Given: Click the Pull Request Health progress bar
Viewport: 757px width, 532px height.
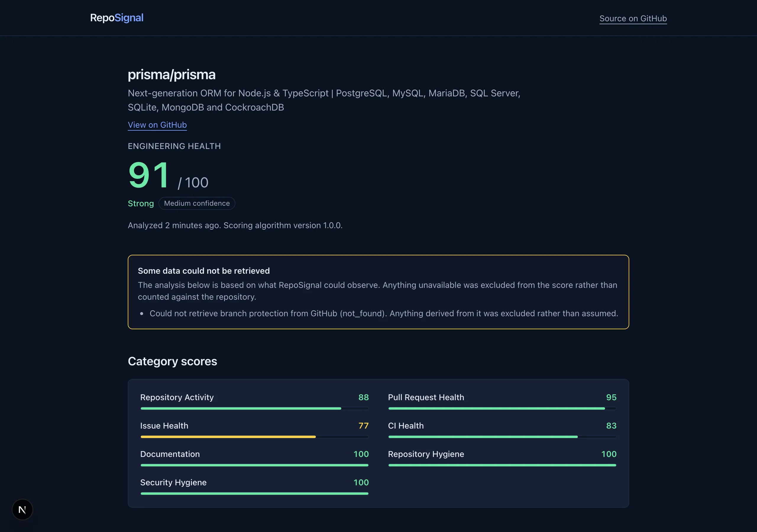Looking at the screenshot, I should 502,408.
